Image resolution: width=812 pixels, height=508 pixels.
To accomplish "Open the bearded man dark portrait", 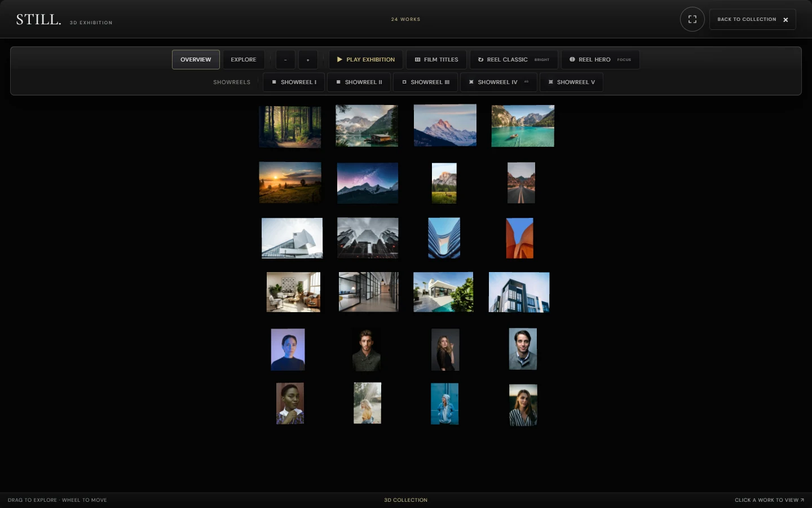I will coord(367,350).
